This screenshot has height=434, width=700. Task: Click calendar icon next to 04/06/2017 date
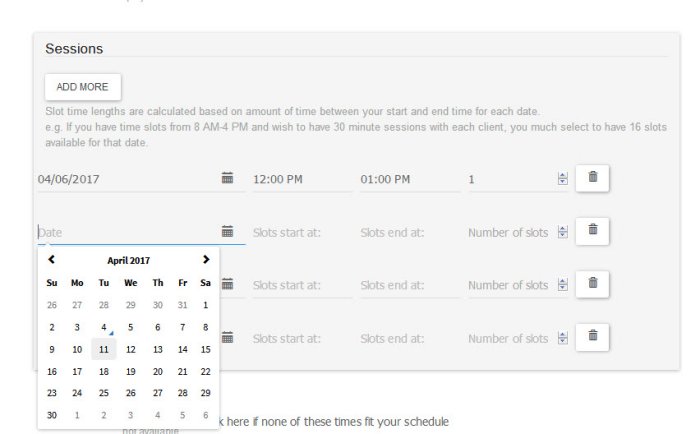point(227,179)
